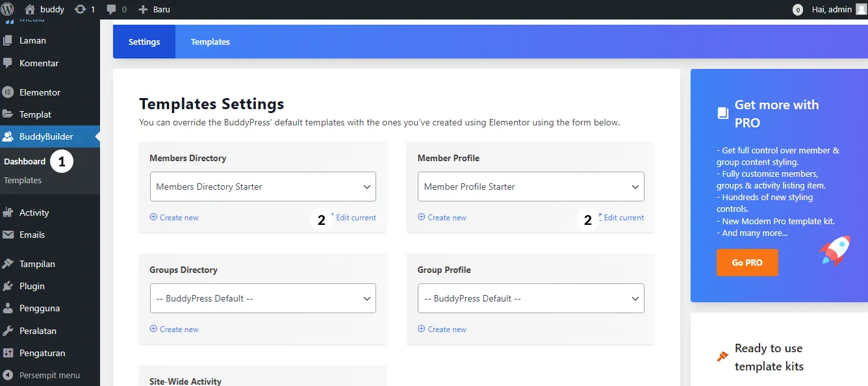The image size is (868, 386).
Task: Click the pin icon beside Ready to use template kits
Action: (x=722, y=356)
